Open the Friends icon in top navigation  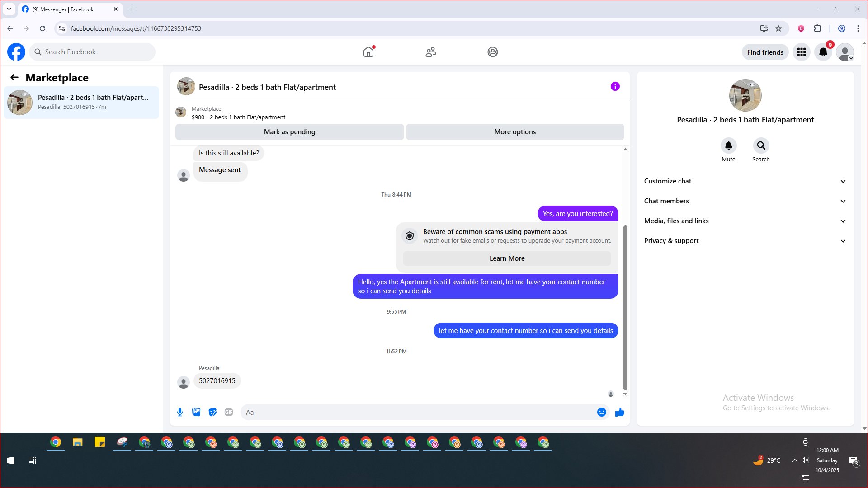[431, 52]
